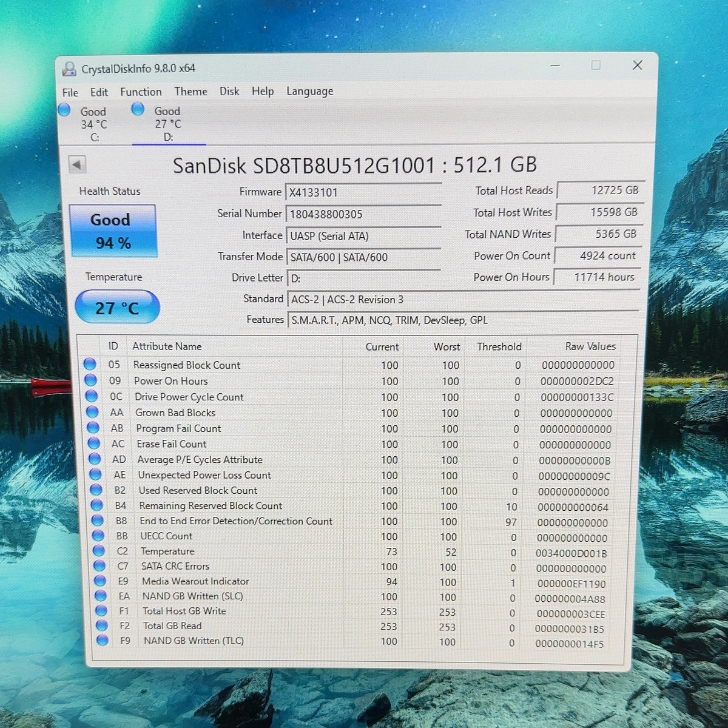Click status circle for NAND GB Written (TLC)

click(x=103, y=640)
